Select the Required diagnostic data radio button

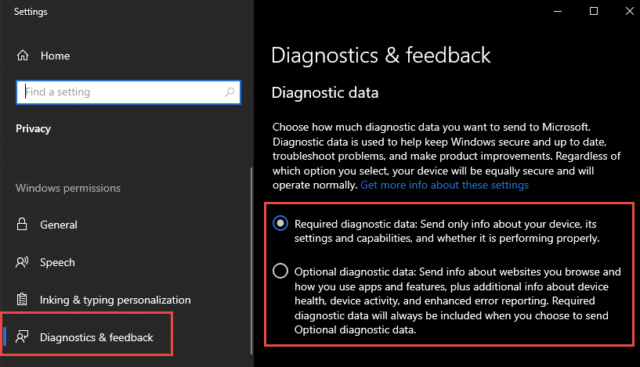coord(280,223)
